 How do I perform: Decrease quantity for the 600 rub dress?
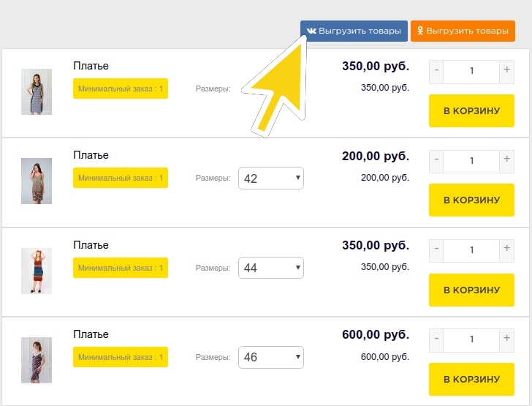pos(436,339)
